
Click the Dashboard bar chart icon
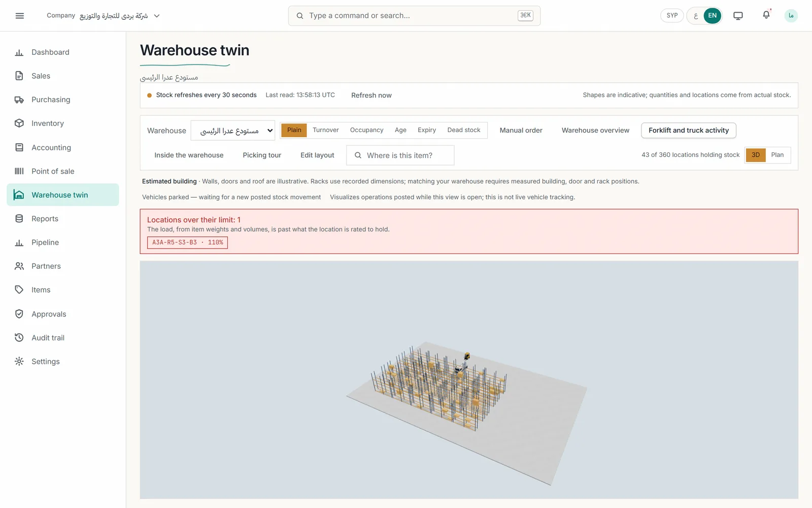click(19, 52)
